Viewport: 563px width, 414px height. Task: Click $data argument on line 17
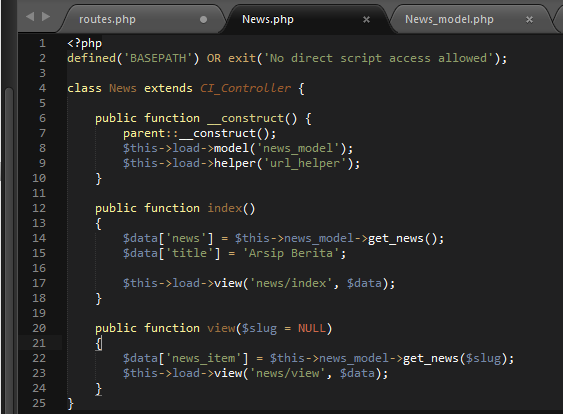coord(364,283)
